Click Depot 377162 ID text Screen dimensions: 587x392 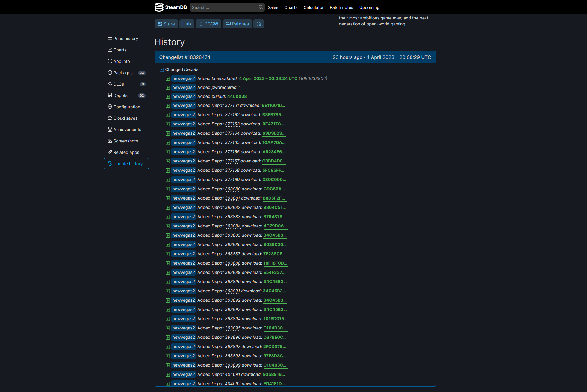[232, 115]
